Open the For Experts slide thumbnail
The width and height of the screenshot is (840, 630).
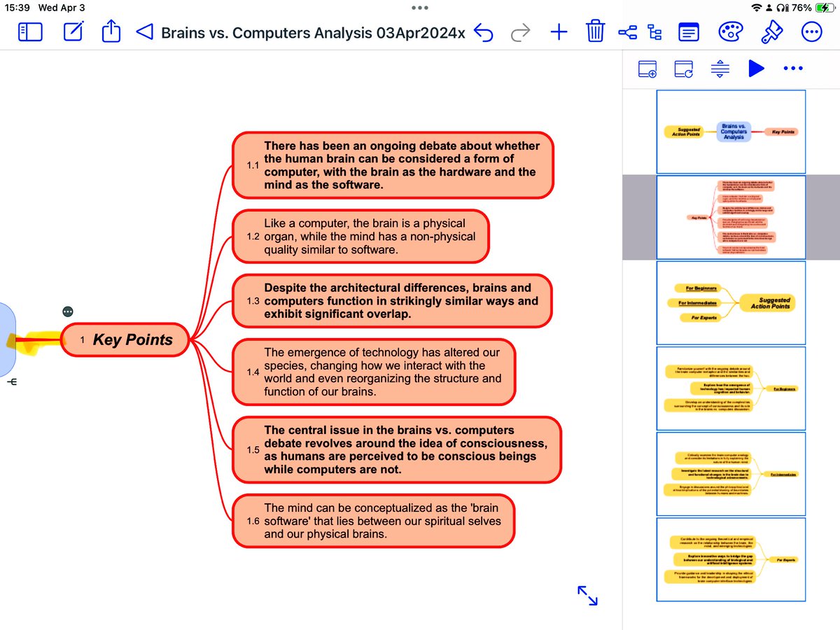pos(731,559)
